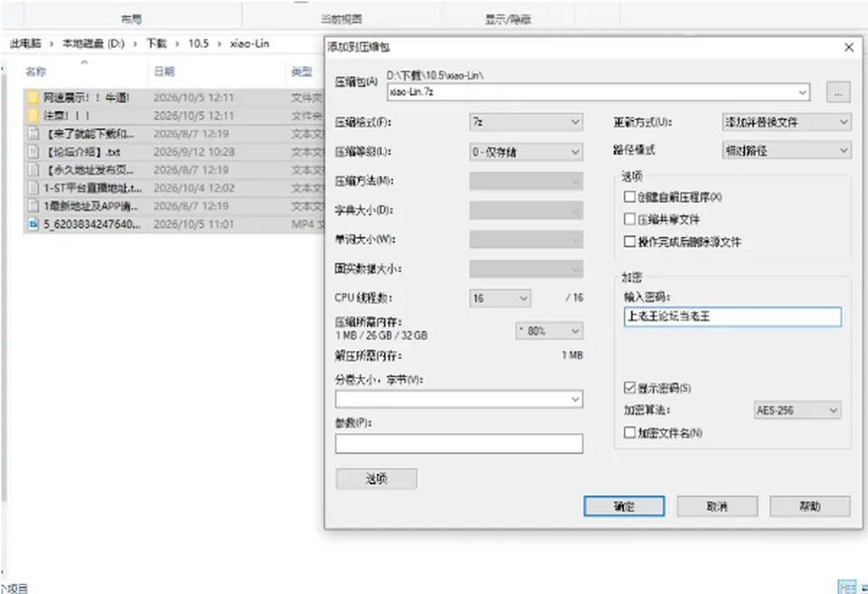Close the 添加到压缩包 dialog
The image size is (868, 594).
[849, 48]
